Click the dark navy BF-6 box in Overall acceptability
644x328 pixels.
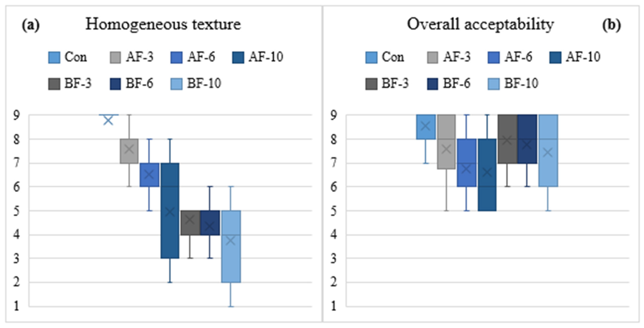click(x=527, y=139)
